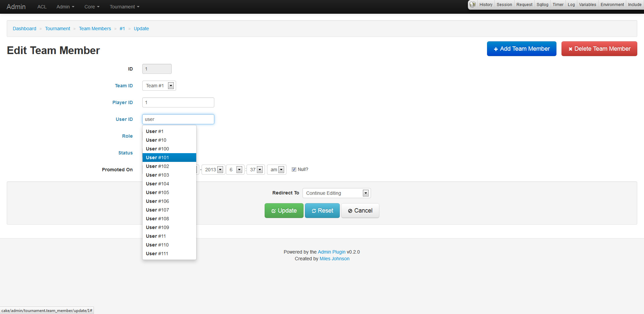
Task: Choose User #105 in suggestion list
Action: coord(169,192)
